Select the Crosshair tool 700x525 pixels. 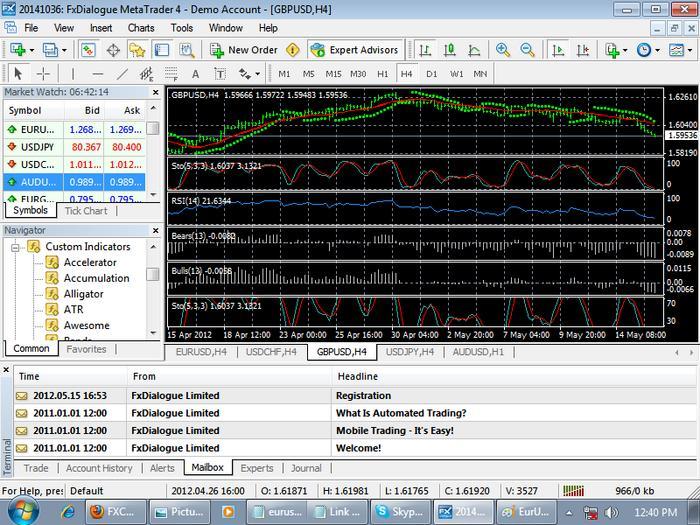(43, 73)
